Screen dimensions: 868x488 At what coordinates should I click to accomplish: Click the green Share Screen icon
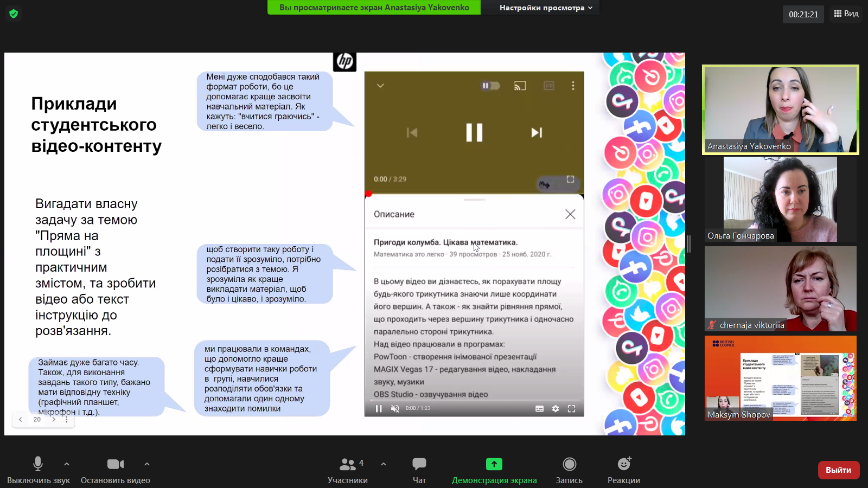[x=494, y=464]
